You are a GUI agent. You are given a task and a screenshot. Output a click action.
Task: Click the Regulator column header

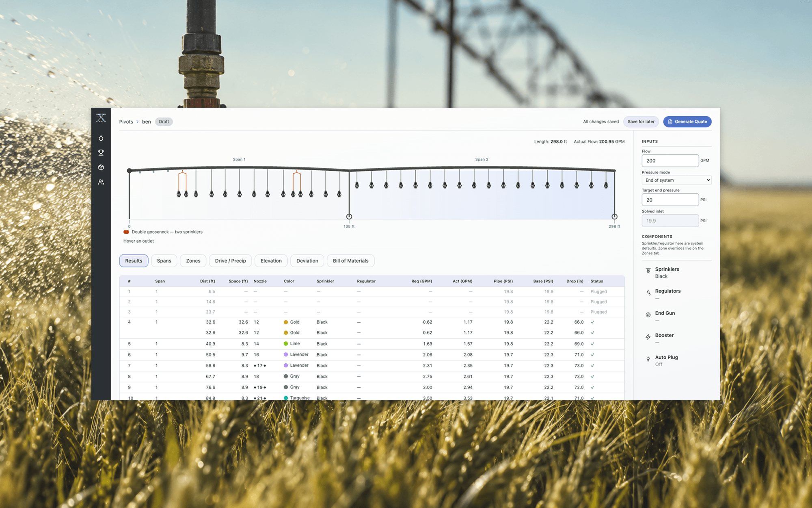click(x=366, y=281)
